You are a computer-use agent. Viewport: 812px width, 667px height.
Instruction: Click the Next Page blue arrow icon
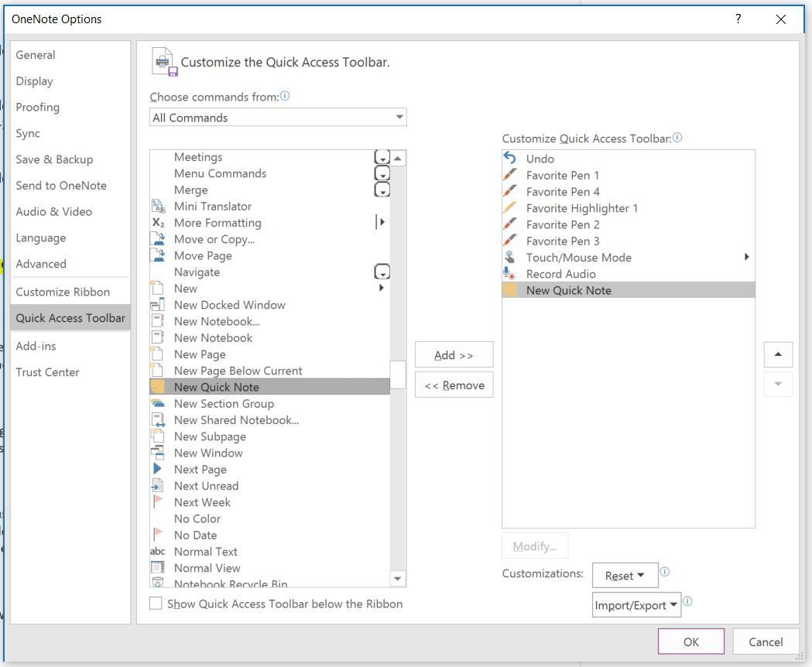click(x=157, y=469)
